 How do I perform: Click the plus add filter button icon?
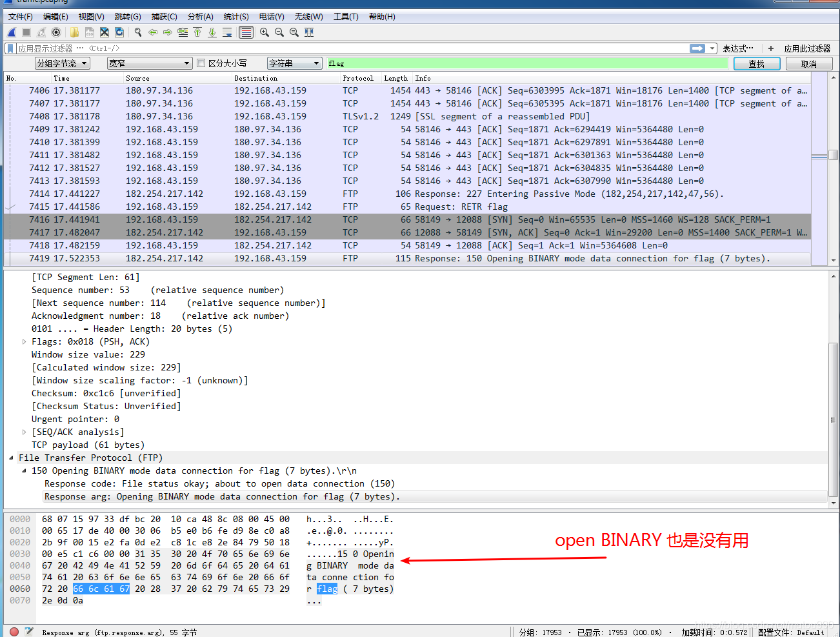pyautogui.click(x=771, y=48)
